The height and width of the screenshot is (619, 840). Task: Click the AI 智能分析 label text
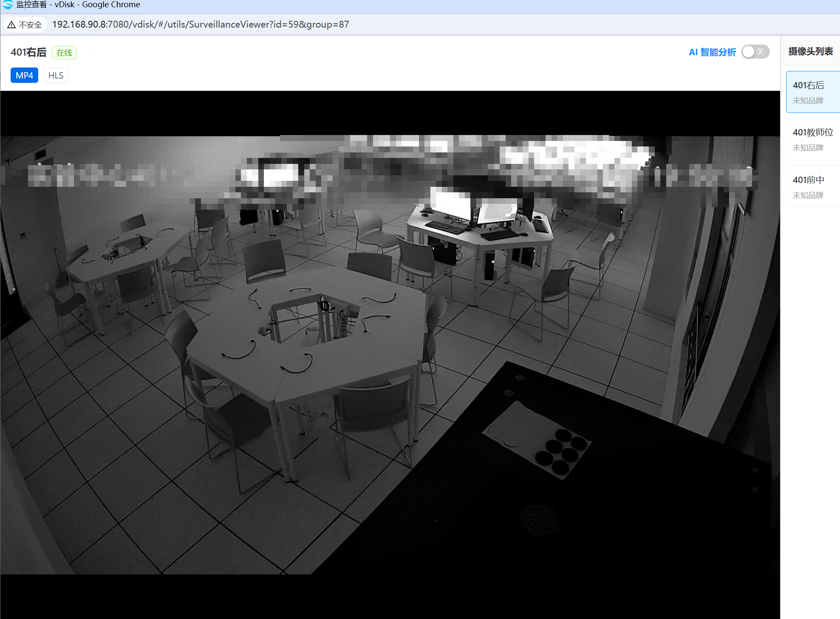point(712,52)
